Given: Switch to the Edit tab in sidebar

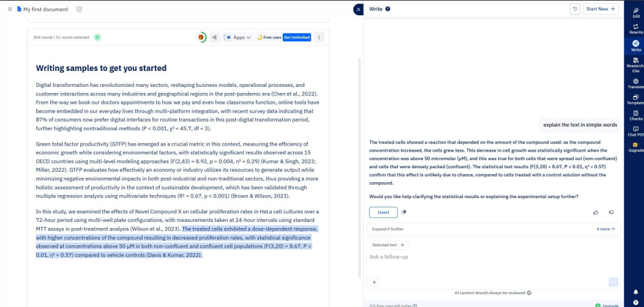Looking at the screenshot, I should 635,13.
